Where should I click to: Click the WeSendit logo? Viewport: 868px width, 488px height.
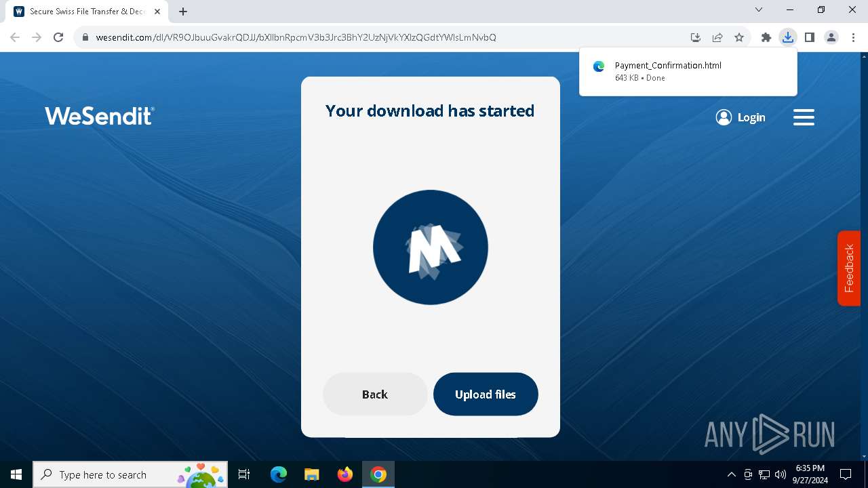point(100,116)
